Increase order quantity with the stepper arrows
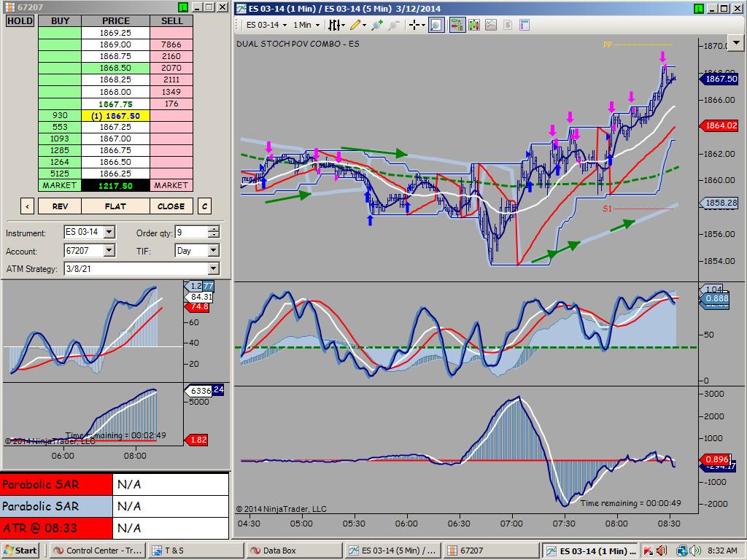This screenshot has width=747, height=560. [x=214, y=229]
